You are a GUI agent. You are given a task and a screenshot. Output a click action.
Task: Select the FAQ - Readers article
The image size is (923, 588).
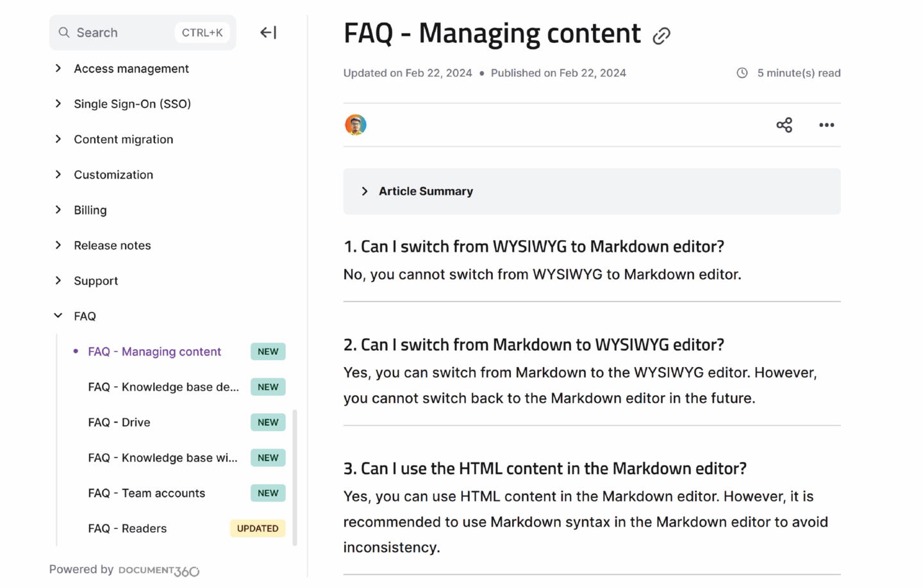pos(128,528)
